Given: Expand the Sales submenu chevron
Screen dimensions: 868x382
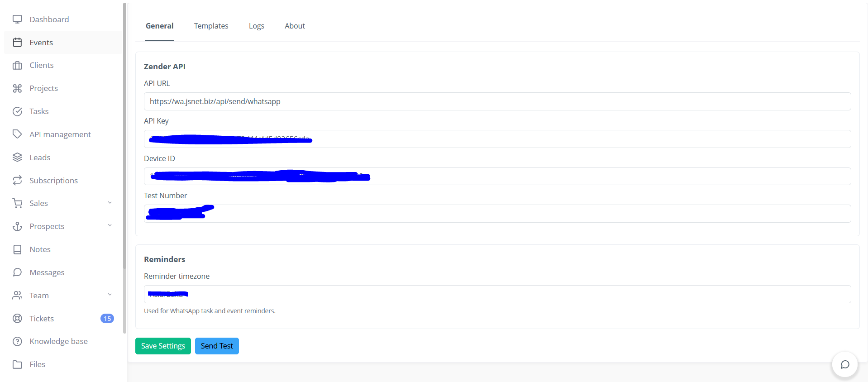Looking at the screenshot, I should coord(110,203).
